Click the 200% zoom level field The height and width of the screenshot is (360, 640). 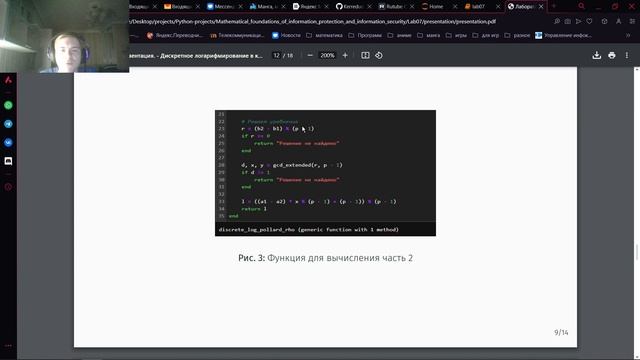327,55
